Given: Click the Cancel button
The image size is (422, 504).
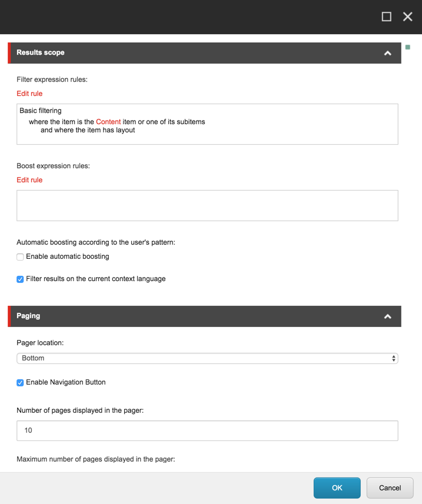Looking at the screenshot, I should (x=390, y=488).
